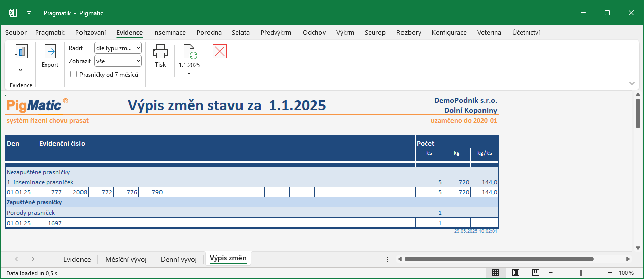
Task: Select the cell with number 777
Action: (50, 192)
